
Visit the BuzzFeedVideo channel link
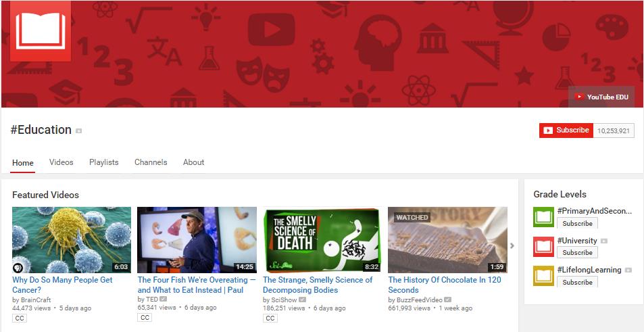420,300
